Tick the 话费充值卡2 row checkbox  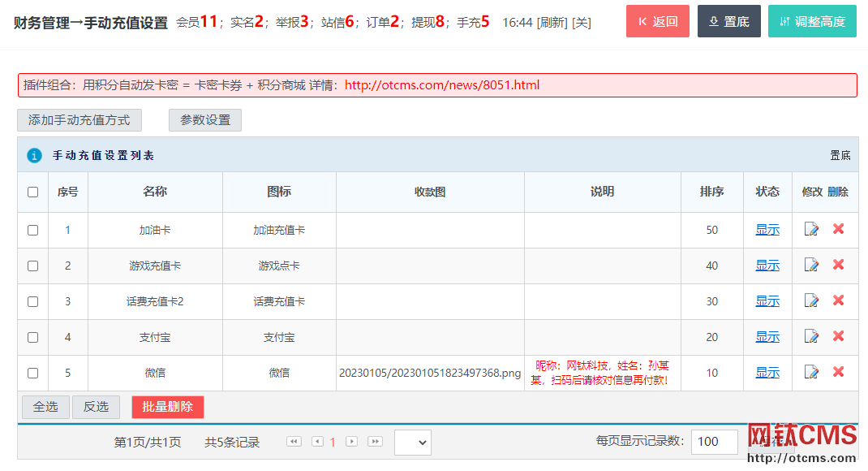point(32,301)
